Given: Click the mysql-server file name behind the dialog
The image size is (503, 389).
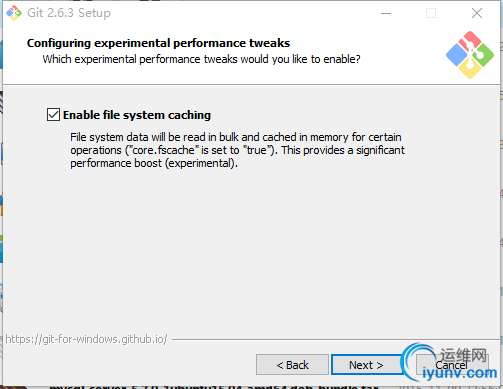Looking at the screenshot, I should click(x=213, y=387).
